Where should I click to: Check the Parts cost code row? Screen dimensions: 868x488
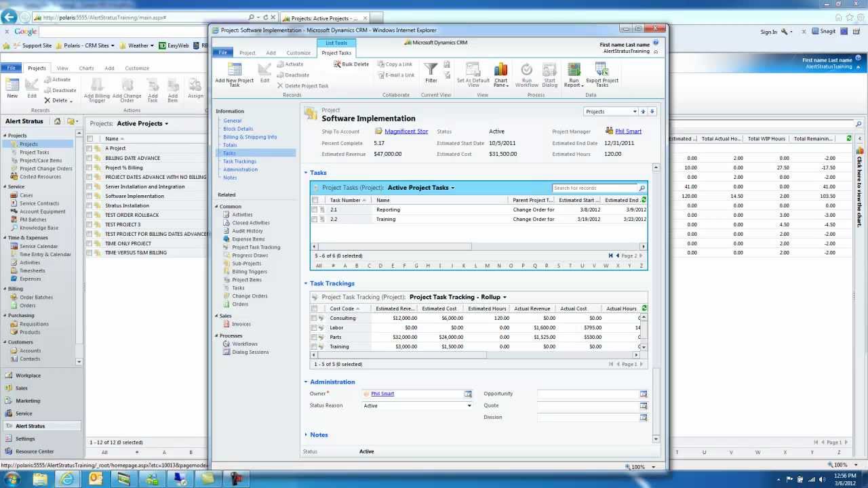(314, 337)
